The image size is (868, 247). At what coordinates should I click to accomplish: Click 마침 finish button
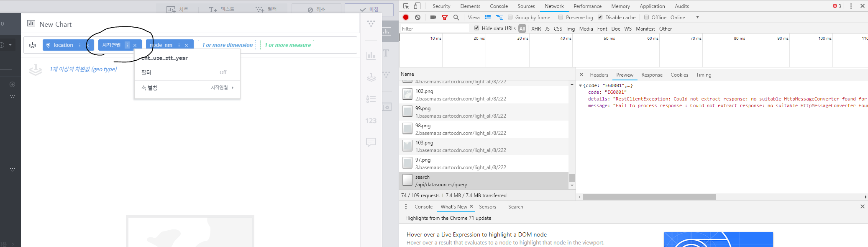(x=369, y=9)
